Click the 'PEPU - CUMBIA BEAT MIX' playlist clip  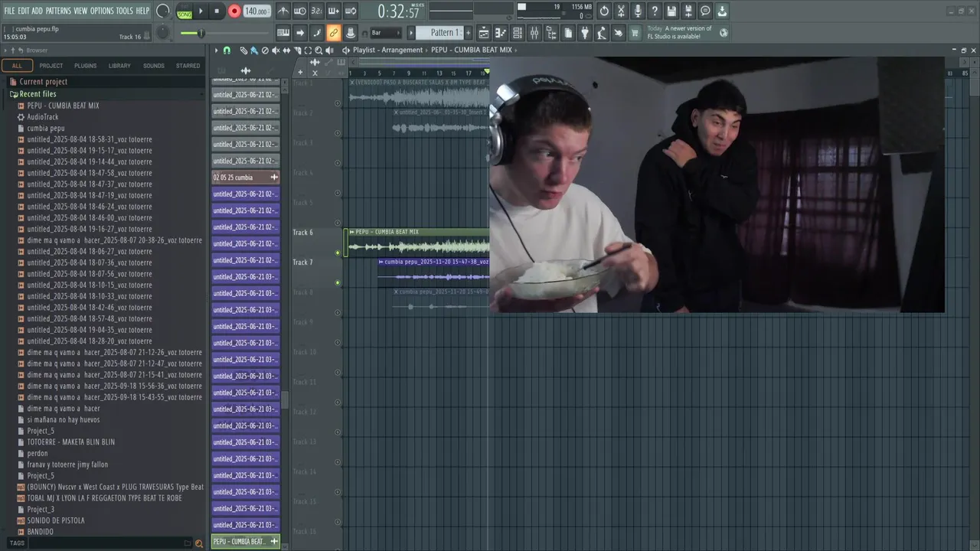click(x=418, y=243)
